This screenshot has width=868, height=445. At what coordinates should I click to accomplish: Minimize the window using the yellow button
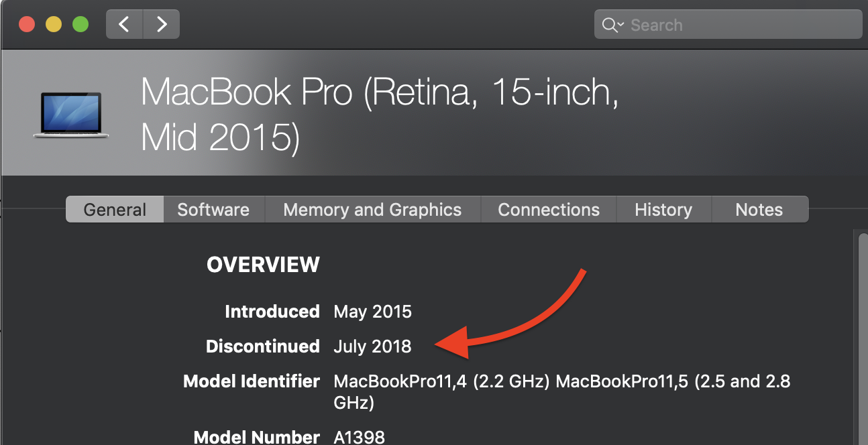click(54, 25)
